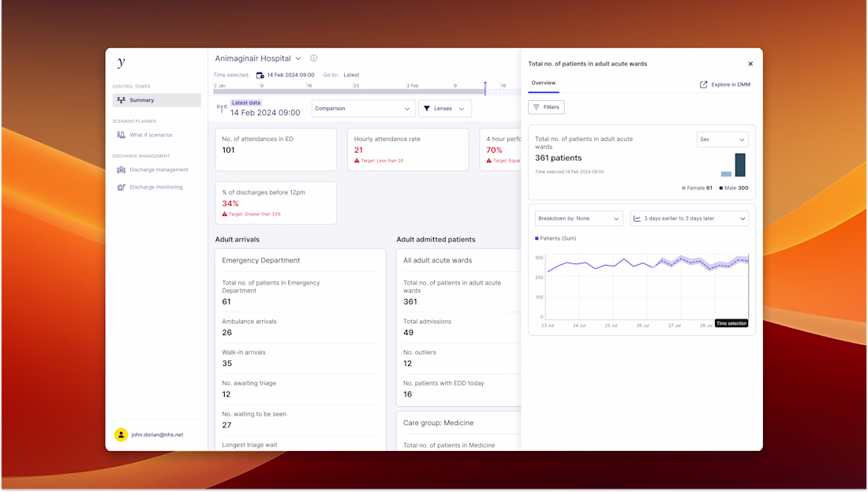Open Summary in the control tower menu
868x492 pixels.
157,100
